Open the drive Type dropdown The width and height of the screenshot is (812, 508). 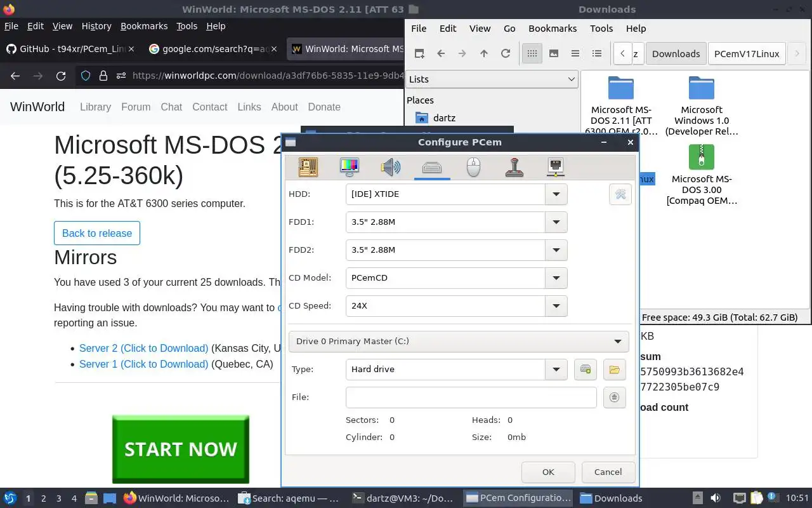click(556, 370)
